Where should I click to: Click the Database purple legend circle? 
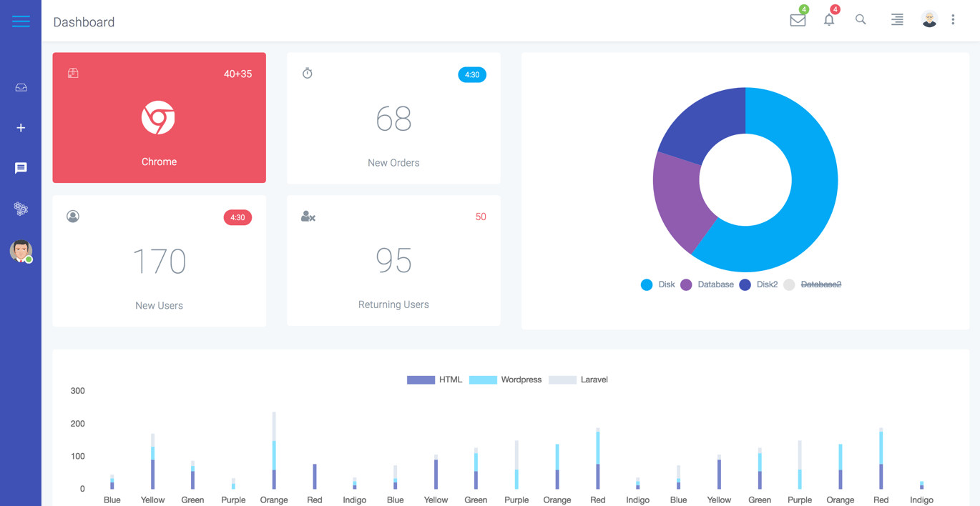pos(686,284)
